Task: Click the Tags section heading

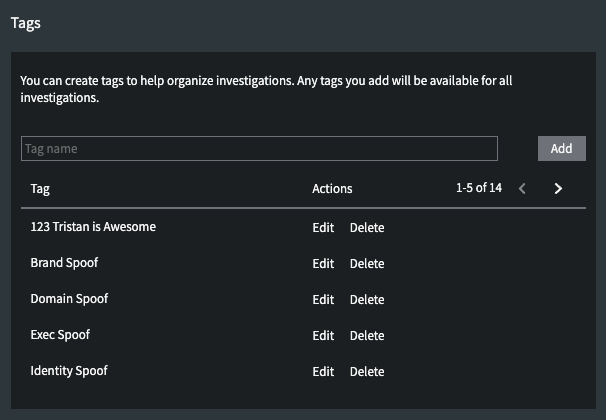Action: pyautogui.click(x=26, y=23)
